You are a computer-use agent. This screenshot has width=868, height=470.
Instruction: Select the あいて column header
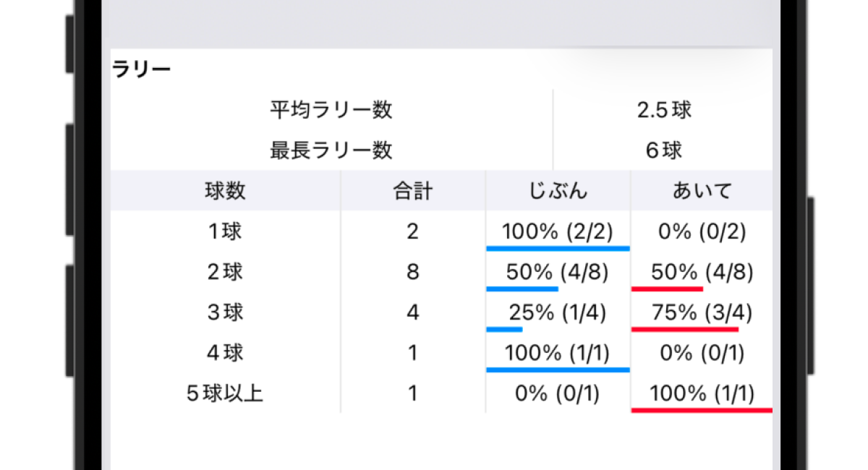702,191
